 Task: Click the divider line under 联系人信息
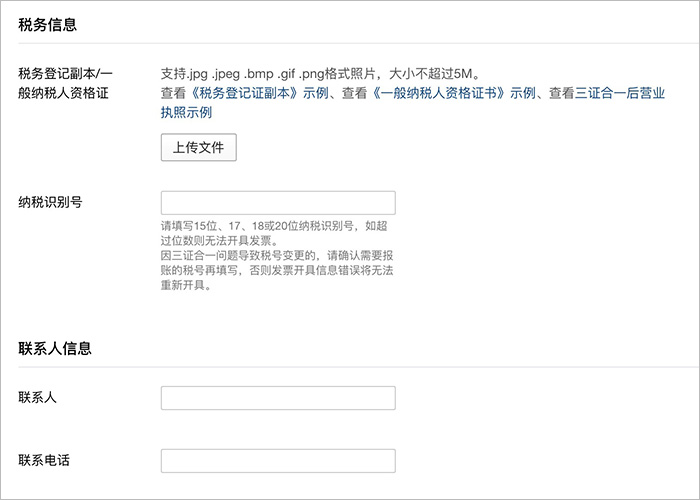[x=350, y=367]
